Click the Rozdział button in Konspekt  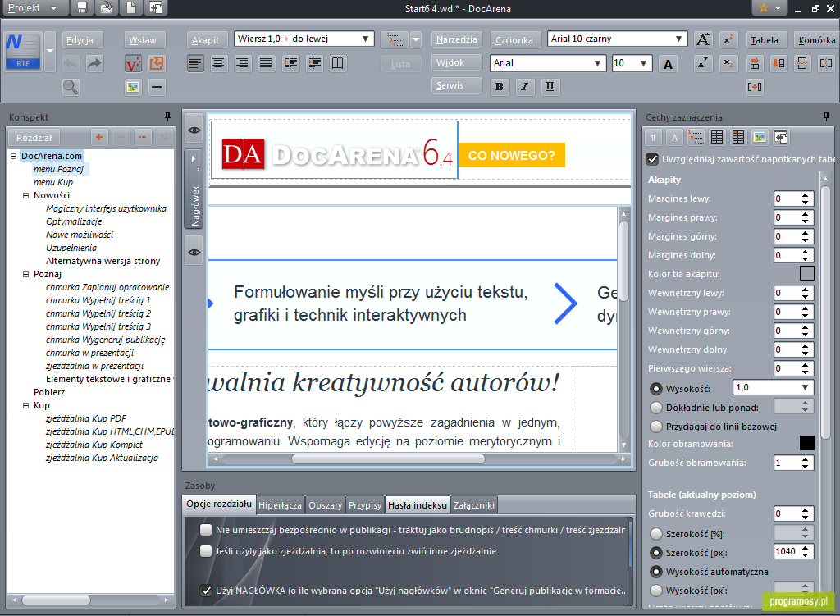(34, 138)
